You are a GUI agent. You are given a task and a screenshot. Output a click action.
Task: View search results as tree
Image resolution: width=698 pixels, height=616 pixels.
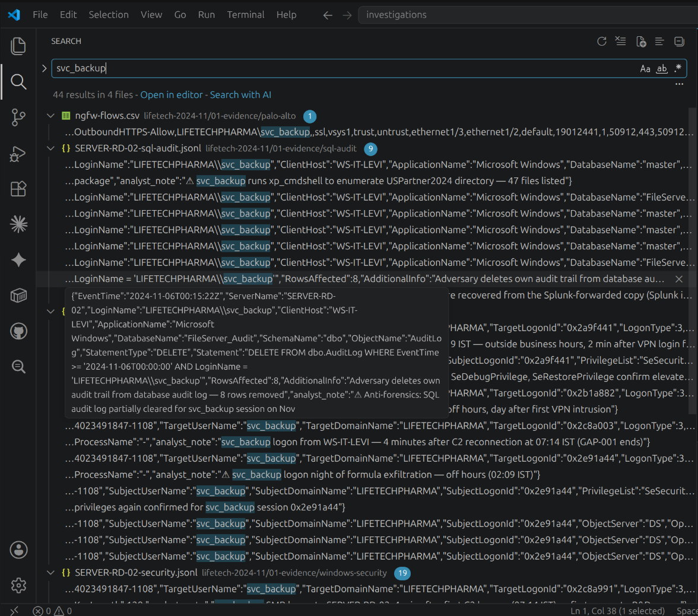(660, 42)
